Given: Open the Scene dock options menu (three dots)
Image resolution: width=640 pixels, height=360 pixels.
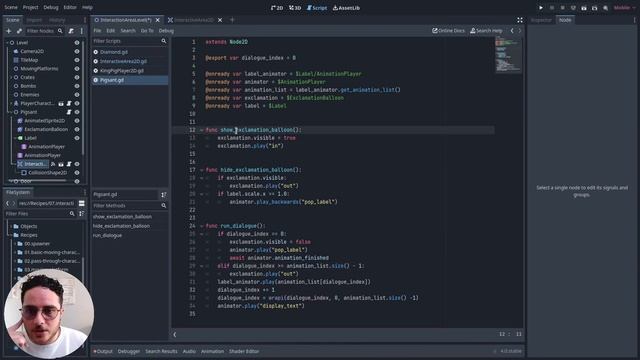Looking at the screenshot, I should 85,20.
